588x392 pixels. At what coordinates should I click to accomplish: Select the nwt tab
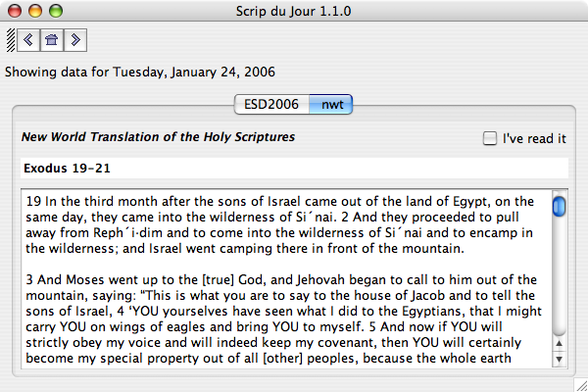tap(331, 103)
